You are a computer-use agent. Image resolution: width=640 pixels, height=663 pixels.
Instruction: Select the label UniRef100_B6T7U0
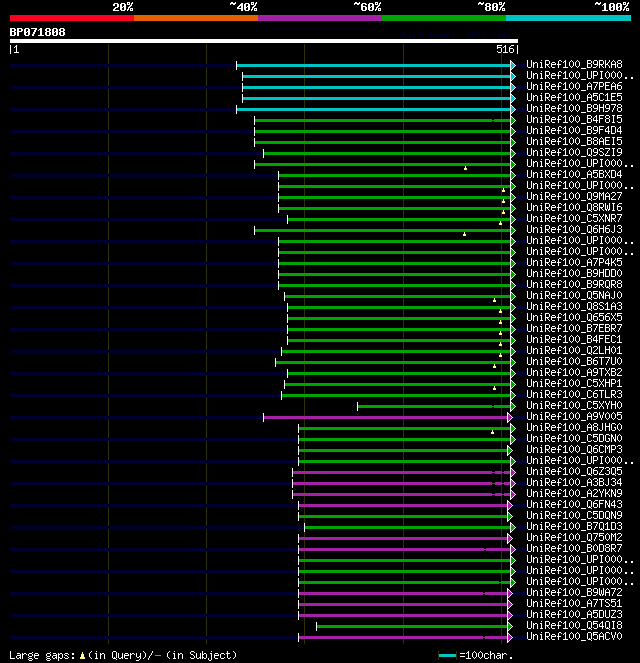pyautogui.click(x=574, y=361)
